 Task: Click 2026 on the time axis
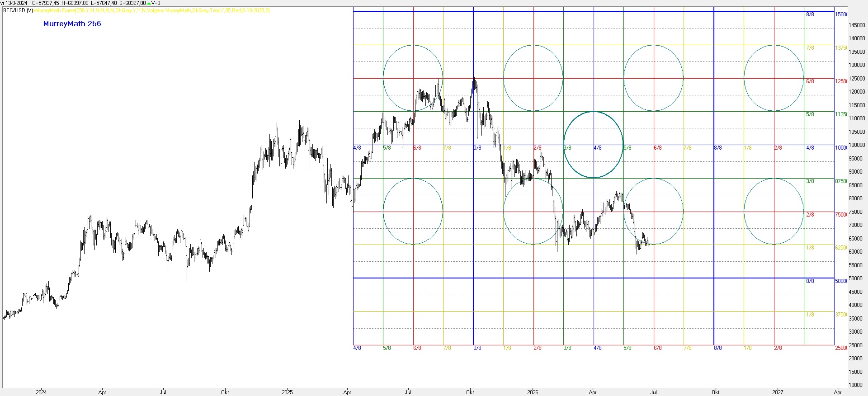point(533,392)
